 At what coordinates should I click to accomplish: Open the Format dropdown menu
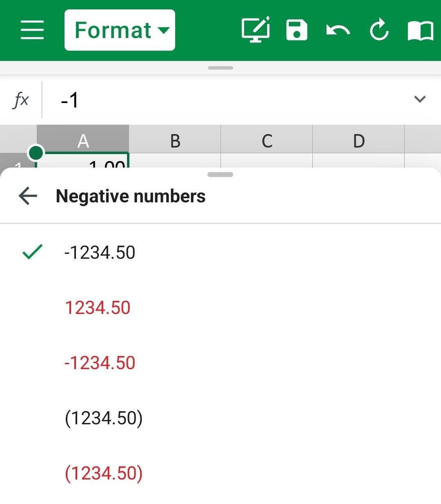tap(120, 30)
